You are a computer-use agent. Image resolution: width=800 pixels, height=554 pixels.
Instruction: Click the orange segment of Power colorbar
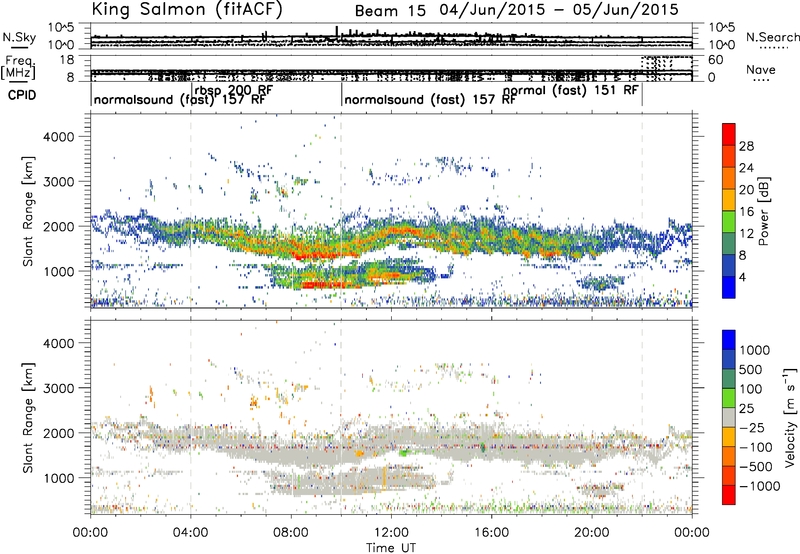(729, 178)
